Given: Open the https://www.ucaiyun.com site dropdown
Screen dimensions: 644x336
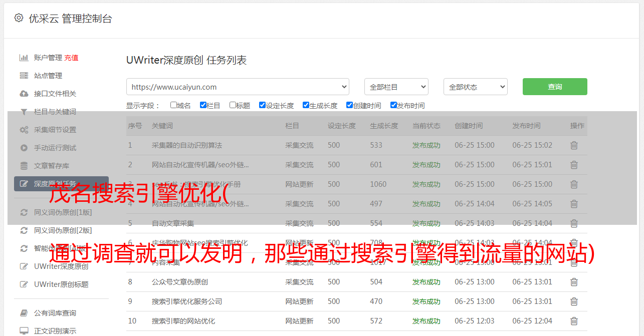Looking at the screenshot, I should click(238, 87).
